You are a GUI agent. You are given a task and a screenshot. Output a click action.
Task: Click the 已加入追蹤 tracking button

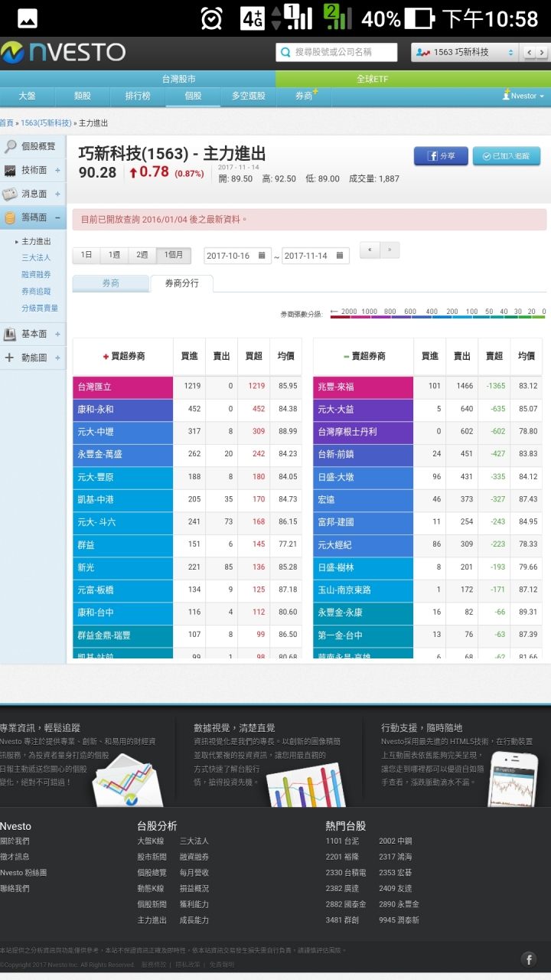pos(506,156)
